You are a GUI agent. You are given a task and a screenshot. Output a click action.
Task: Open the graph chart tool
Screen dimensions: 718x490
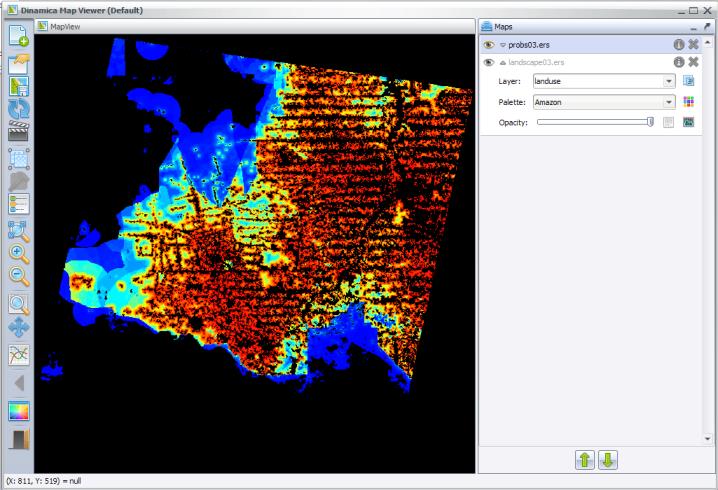pyautogui.click(x=19, y=352)
